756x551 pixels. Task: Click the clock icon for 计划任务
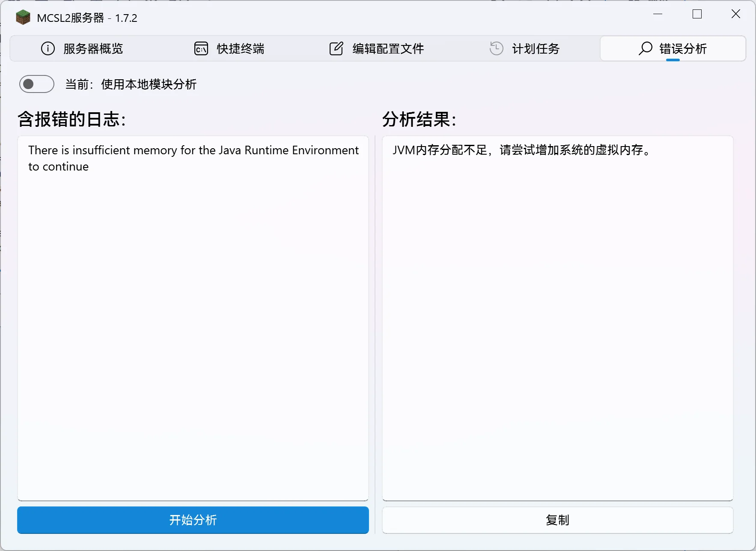(496, 48)
